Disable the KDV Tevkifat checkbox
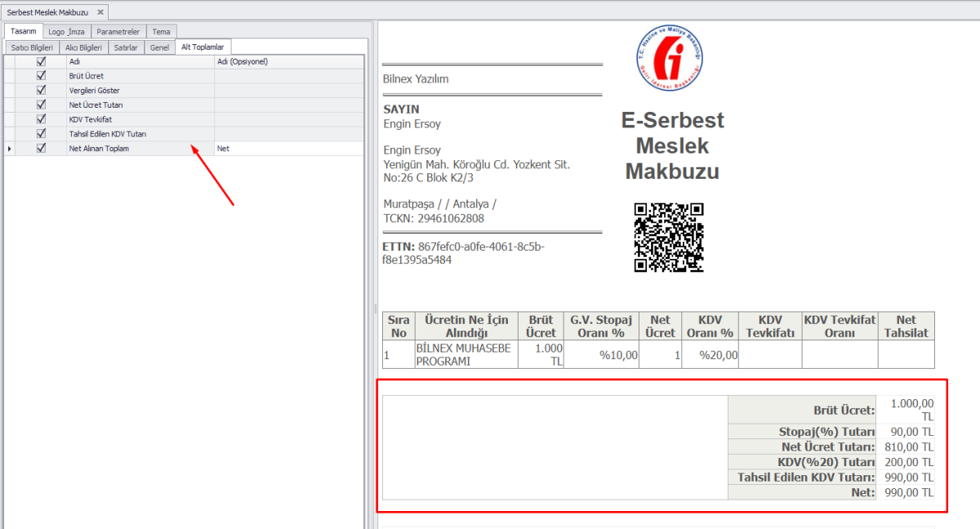980x529 pixels. coord(41,119)
